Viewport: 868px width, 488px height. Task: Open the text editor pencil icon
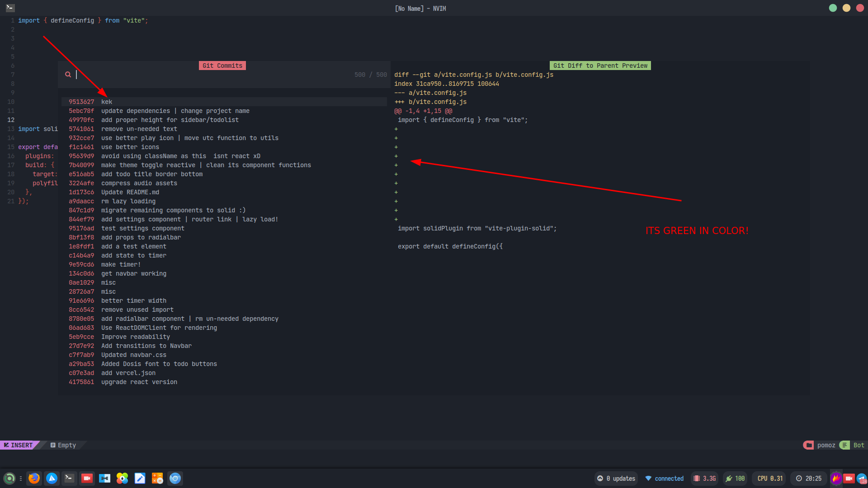(140, 478)
